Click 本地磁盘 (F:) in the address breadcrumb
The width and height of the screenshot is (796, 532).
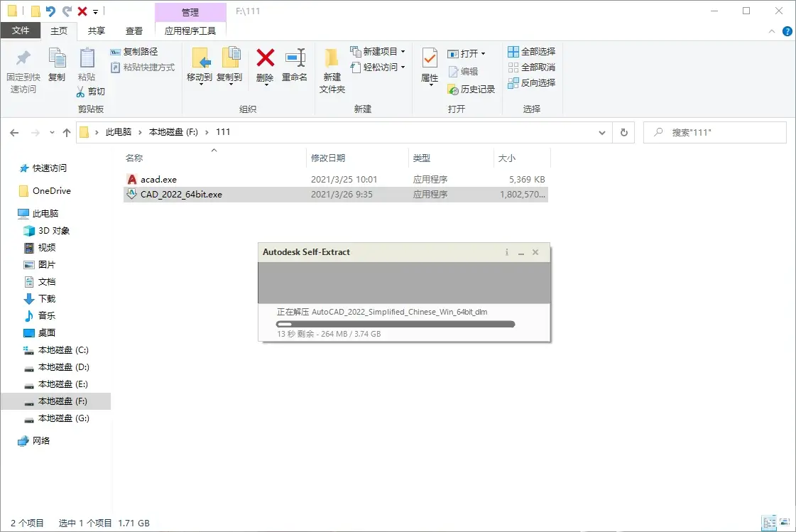[173, 133]
